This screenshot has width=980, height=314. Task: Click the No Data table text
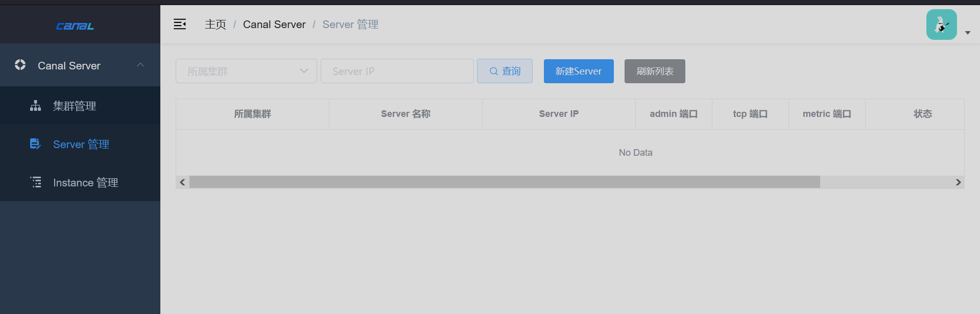636,153
